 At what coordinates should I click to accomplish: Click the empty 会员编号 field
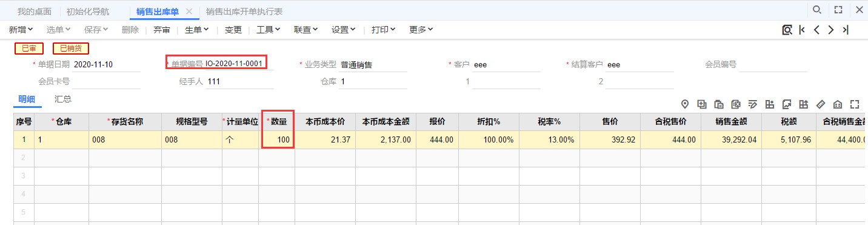(773, 64)
